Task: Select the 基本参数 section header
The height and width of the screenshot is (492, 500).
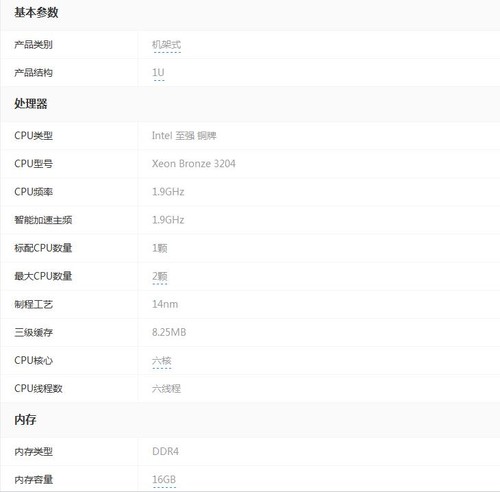Action: point(36,13)
